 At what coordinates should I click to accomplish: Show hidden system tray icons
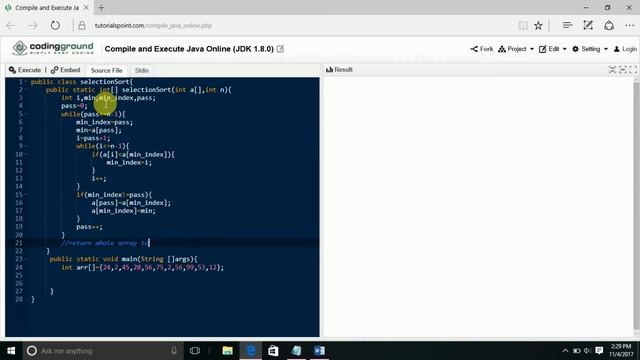[x=565, y=351]
